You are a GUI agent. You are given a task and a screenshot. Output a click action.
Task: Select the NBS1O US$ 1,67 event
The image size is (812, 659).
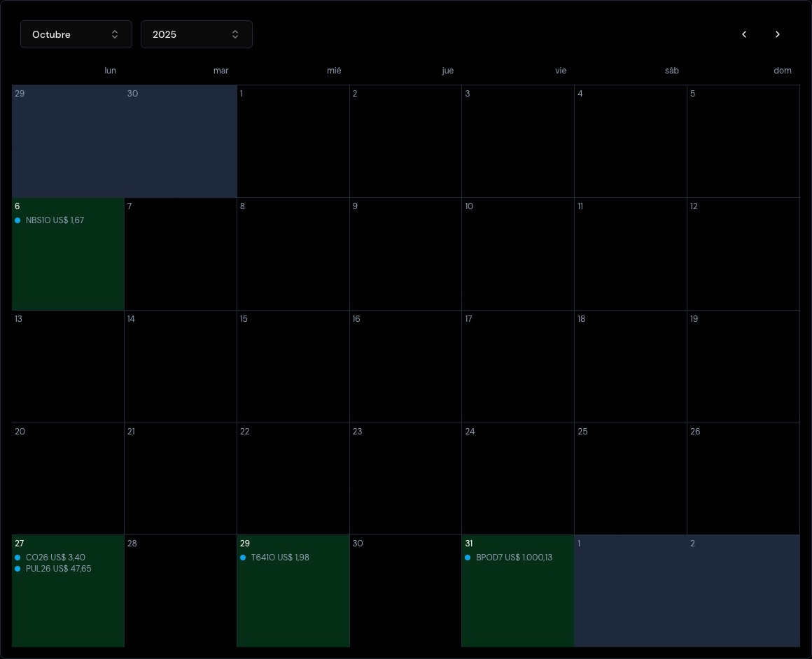pyautogui.click(x=55, y=220)
